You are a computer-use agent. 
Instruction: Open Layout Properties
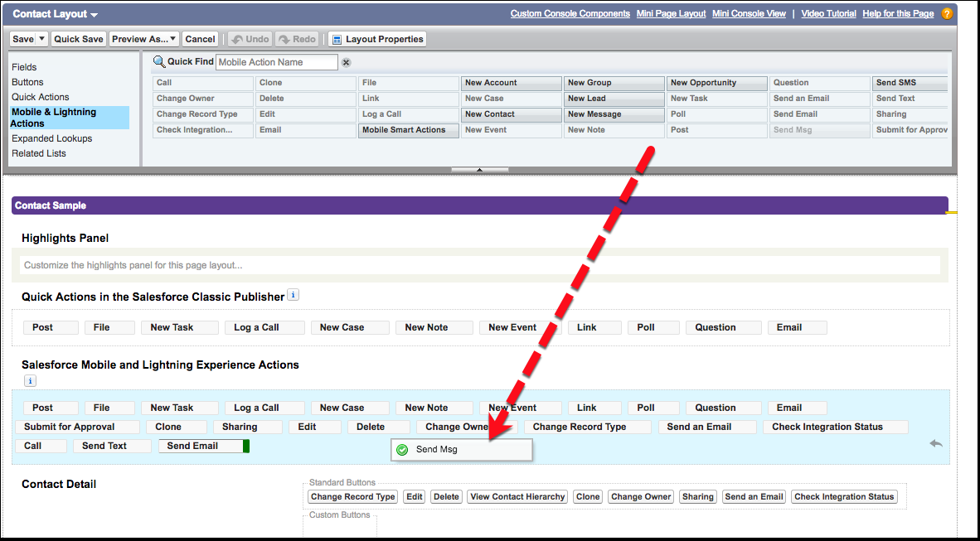coord(377,39)
